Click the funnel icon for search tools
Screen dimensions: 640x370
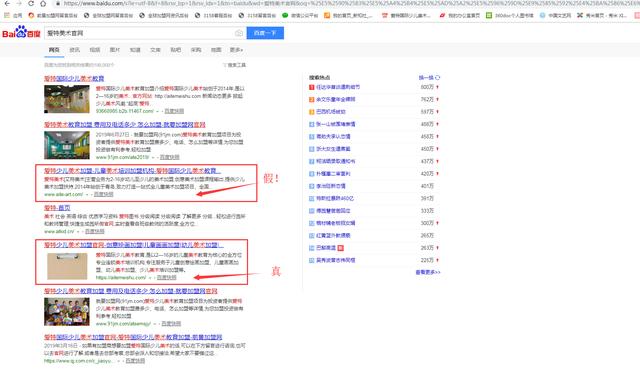click(x=224, y=65)
